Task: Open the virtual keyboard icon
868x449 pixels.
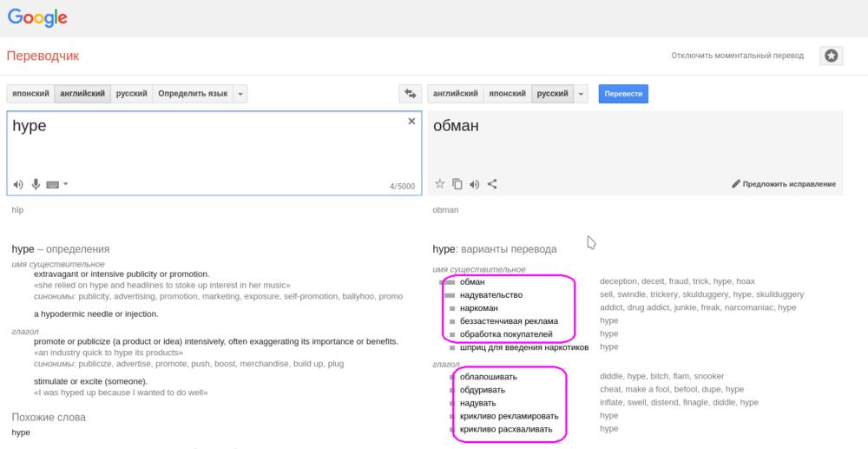Action: coord(53,184)
